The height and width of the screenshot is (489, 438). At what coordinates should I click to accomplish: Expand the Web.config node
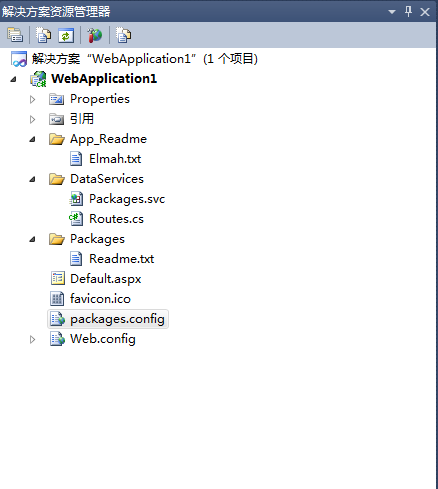point(32,339)
